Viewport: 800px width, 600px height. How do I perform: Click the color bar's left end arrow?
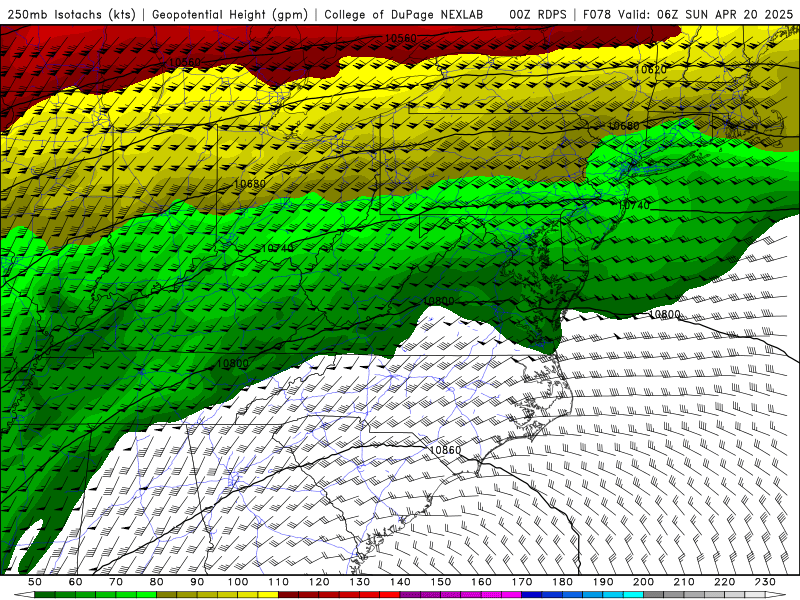pos(24,595)
